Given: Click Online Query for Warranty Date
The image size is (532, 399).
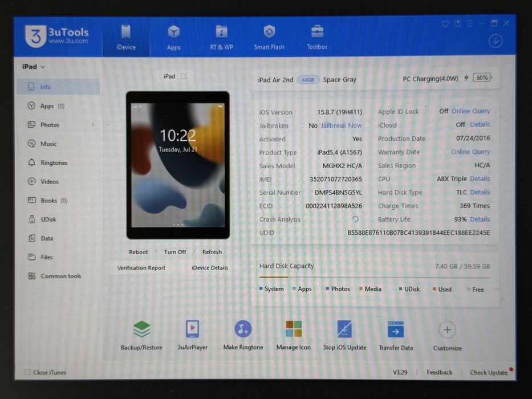Looking at the screenshot, I should point(470,152).
